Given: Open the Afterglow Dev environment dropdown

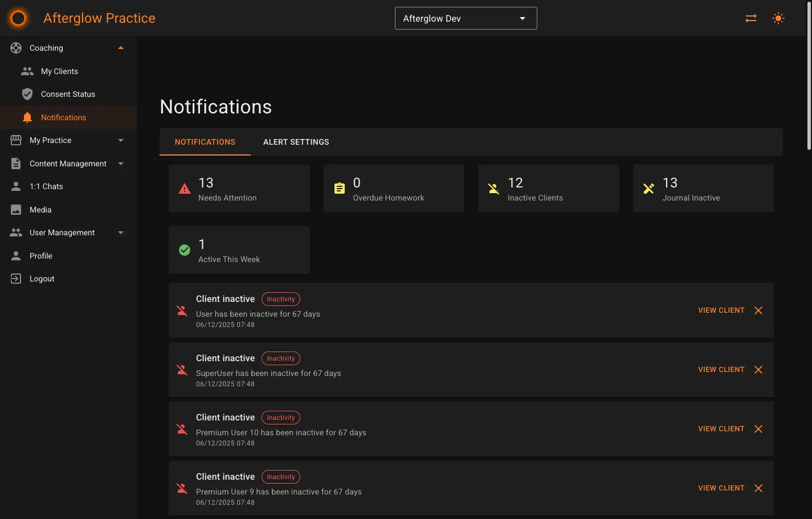Looking at the screenshot, I should coord(466,18).
